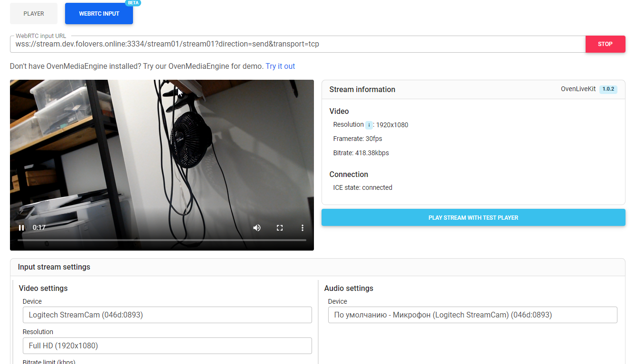Click PLAY STREAM WITH TEST PLAYER
Viewport: 635px width, 364px height.
473,217
